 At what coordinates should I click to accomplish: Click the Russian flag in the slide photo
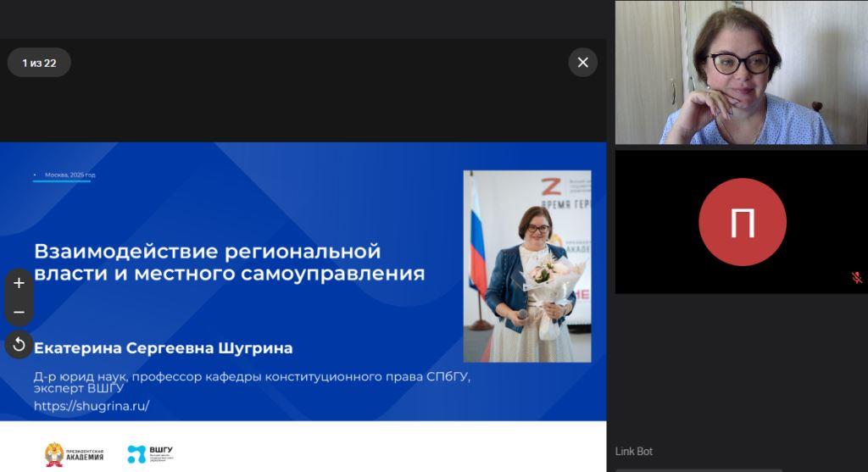coord(477,246)
